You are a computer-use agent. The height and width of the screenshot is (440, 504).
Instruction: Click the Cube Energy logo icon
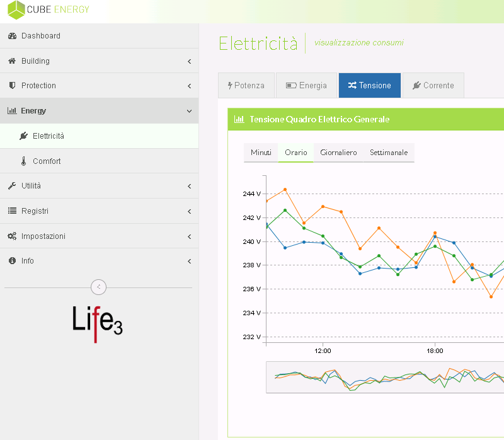(x=16, y=10)
